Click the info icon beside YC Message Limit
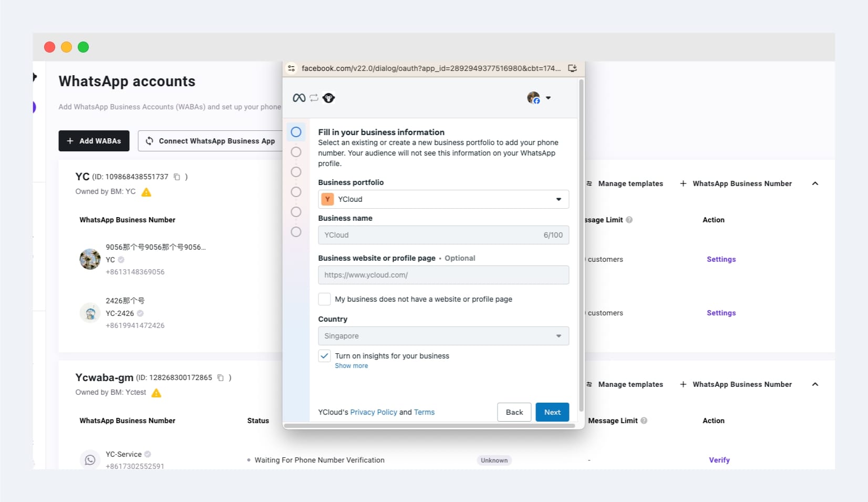Image resolution: width=868 pixels, height=502 pixels. [629, 220]
